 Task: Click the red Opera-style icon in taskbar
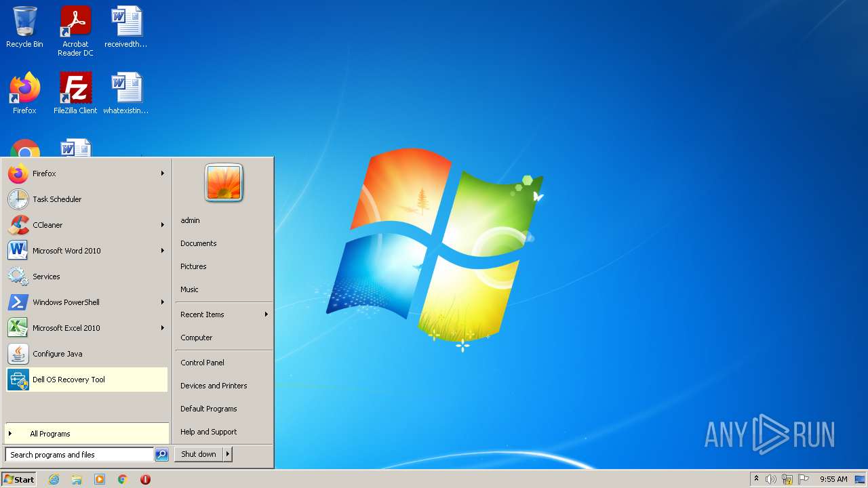(x=145, y=479)
